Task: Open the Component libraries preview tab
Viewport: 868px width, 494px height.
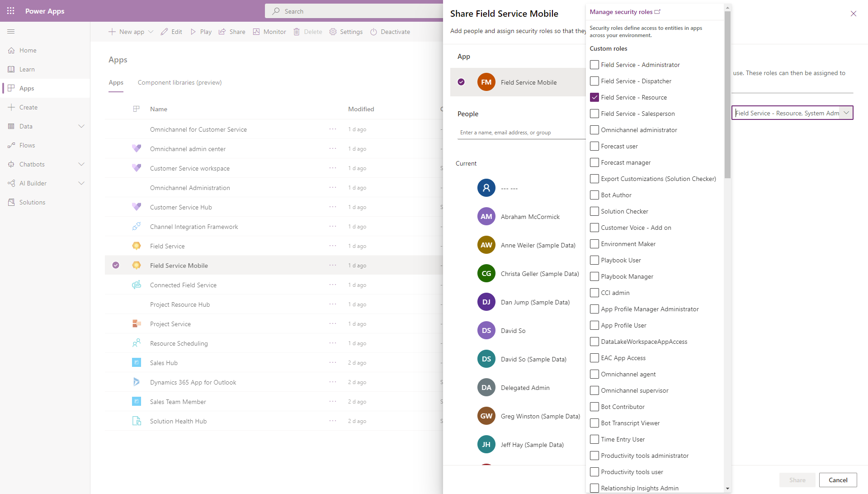Action: tap(180, 82)
